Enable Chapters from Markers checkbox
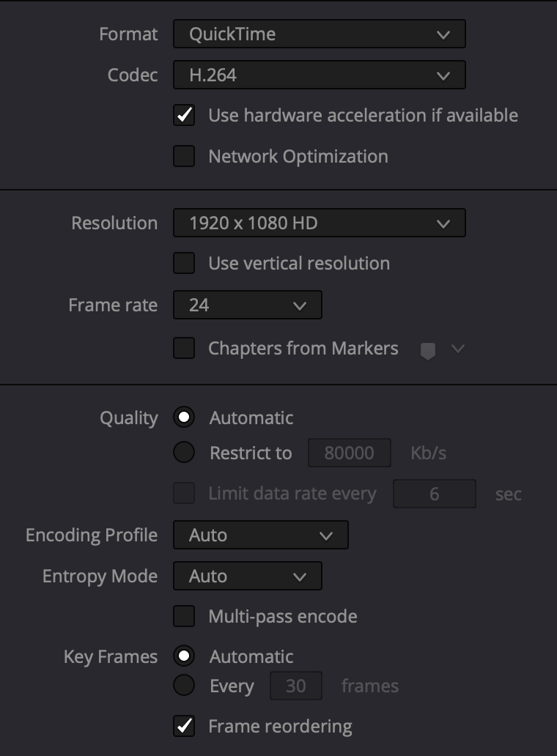 coord(184,349)
